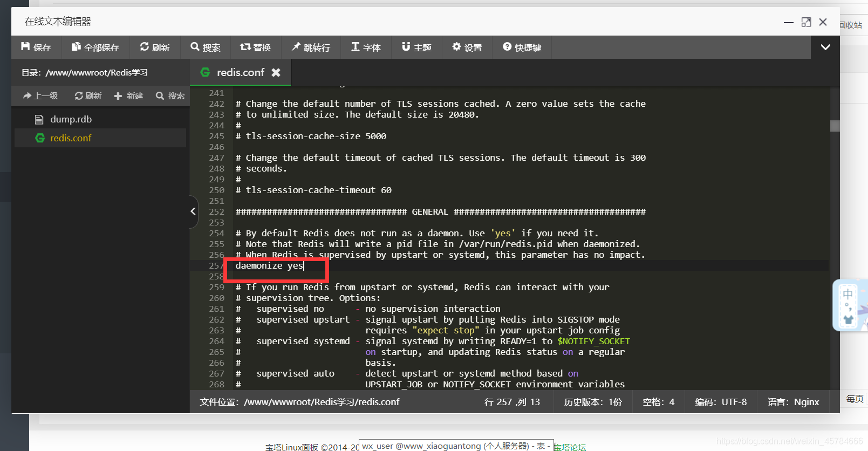Image resolution: width=868 pixels, height=451 pixels.
Task: Change the 空格: 4 indentation setting
Action: point(658,402)
